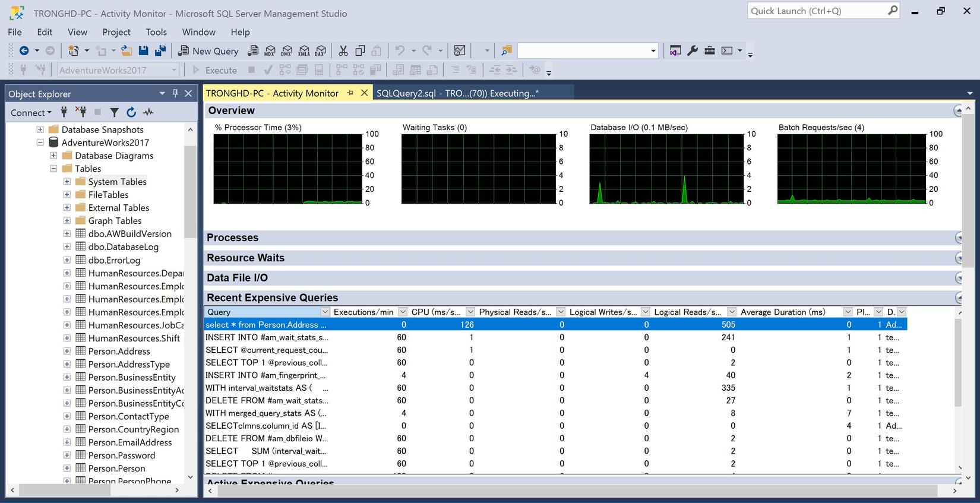Click the Save All icon

click(160, 51)
